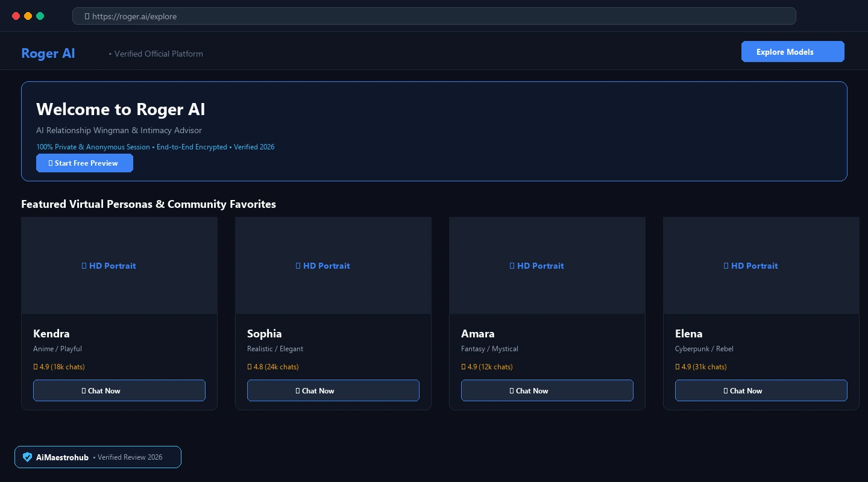Image resolution: width=868 pixels, height=482 pixels.
Task: Select the Kendra persona name
Action: pyautogui.click(x=52, y=334)
